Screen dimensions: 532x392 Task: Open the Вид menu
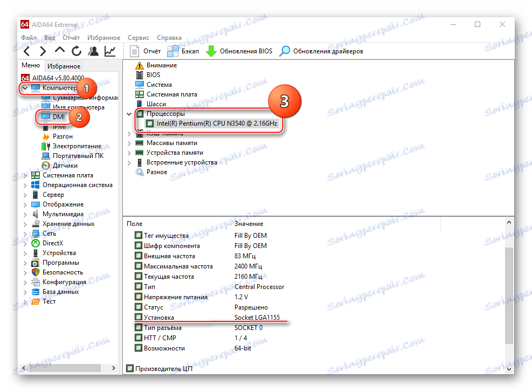(x=50, y=38)
